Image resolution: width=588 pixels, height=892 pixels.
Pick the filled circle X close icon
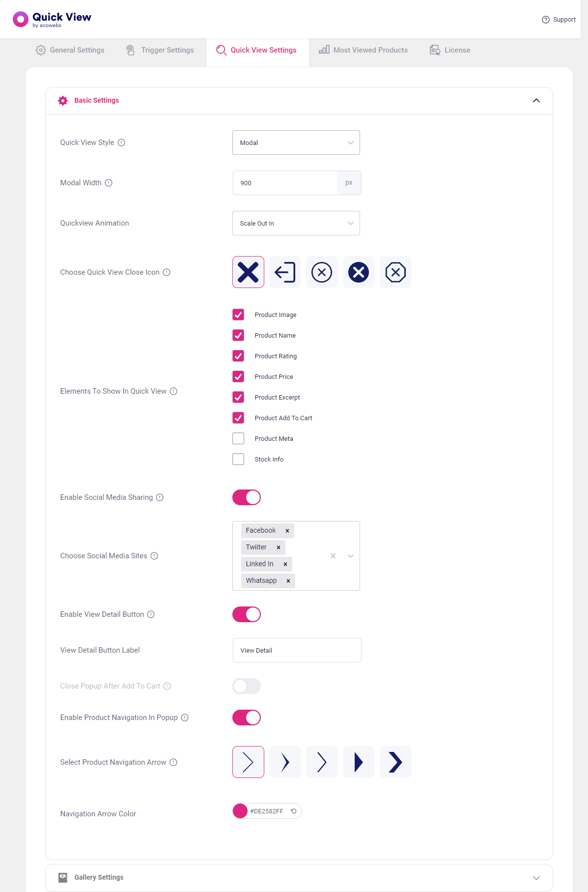click(359, 272)
